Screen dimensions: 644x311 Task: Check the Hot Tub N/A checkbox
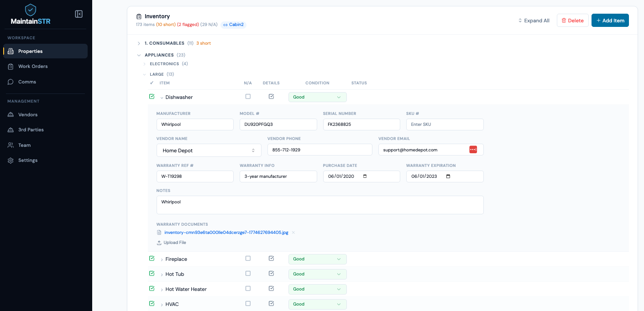click(248, 274)
